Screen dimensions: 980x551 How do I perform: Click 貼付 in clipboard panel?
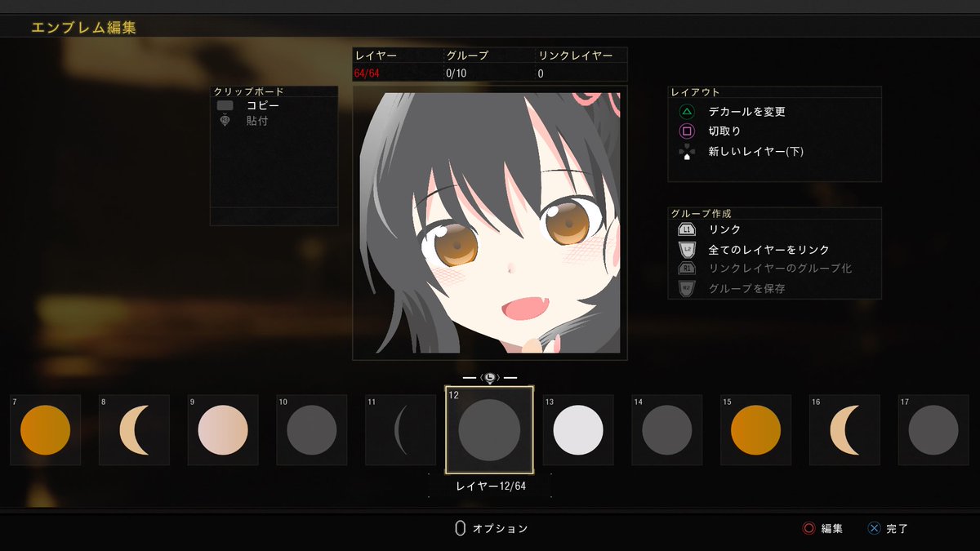tap(257, 121)
